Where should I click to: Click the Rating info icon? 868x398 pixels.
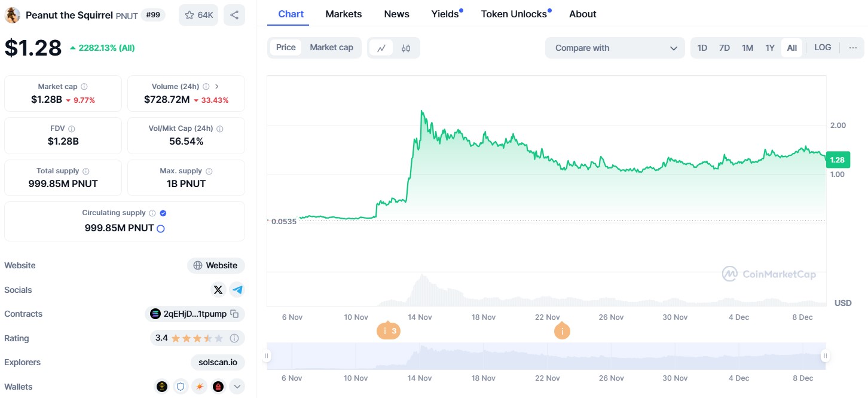pos(234,338)
